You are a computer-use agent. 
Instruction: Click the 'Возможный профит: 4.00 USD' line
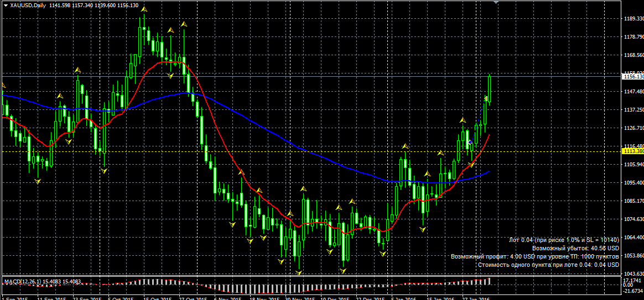click(535, 256)
